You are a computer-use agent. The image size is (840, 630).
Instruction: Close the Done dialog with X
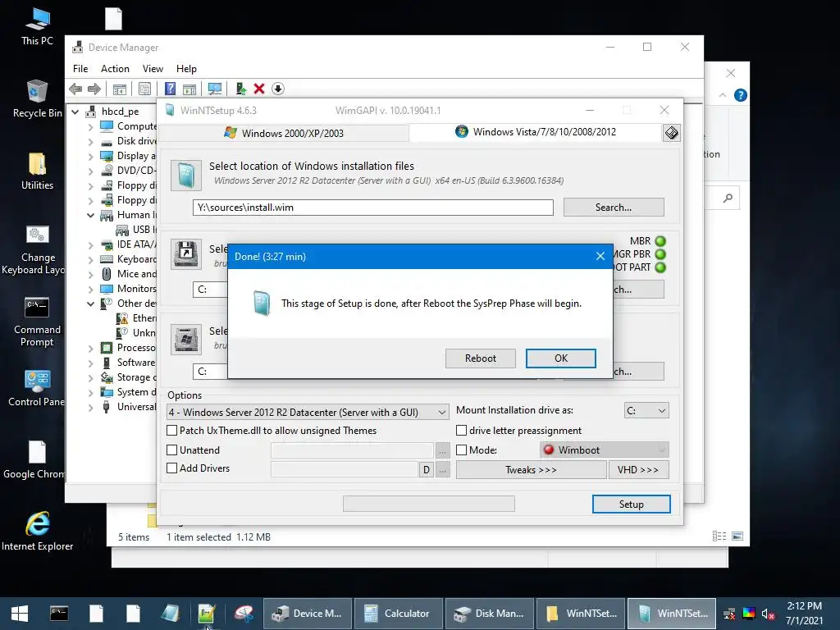pos(600,256)
